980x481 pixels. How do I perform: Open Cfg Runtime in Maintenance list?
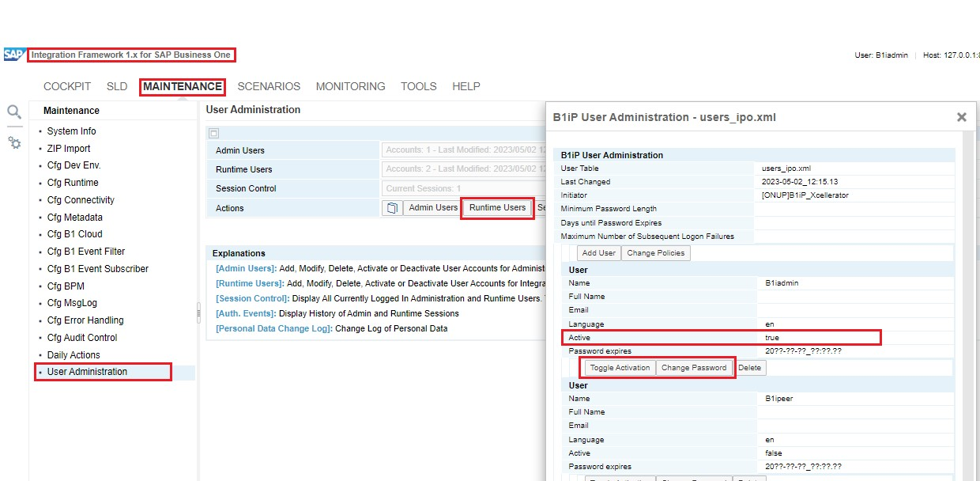click(x=73, y=183)
